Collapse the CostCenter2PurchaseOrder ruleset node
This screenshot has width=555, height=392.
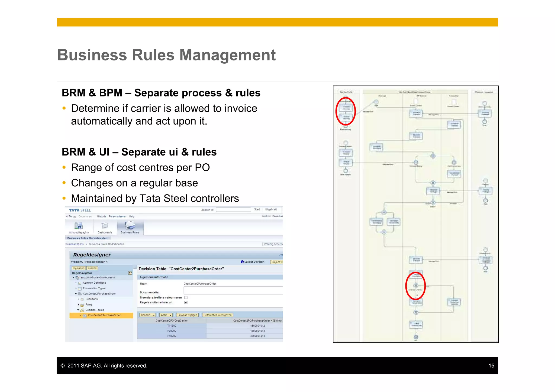coord(76,294)
